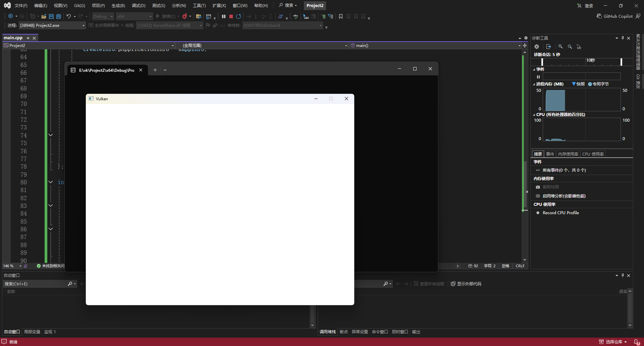
Task: Click the Diagnostic Tools output export icon
Action: 548,47
